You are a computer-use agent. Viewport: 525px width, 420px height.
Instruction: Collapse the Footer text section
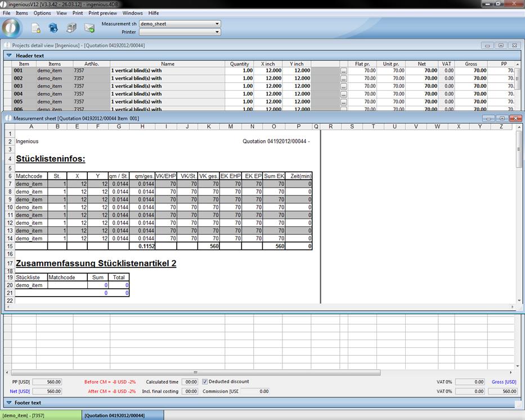[x=9, y=403]
